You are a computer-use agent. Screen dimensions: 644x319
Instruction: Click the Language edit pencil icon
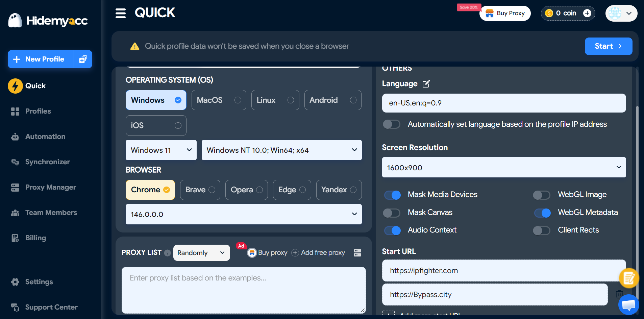click(x=426, y=83)
